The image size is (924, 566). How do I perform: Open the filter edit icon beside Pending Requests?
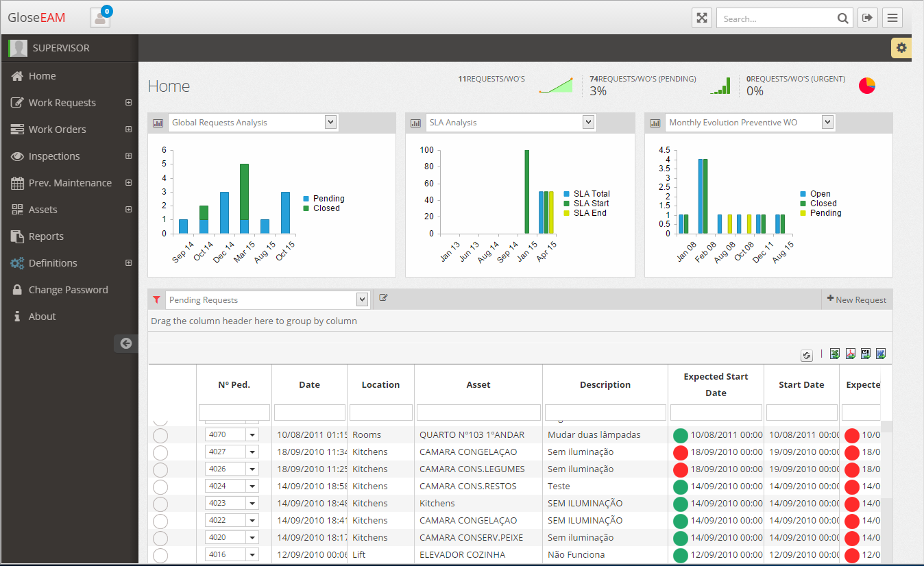(x=383, y=297)
